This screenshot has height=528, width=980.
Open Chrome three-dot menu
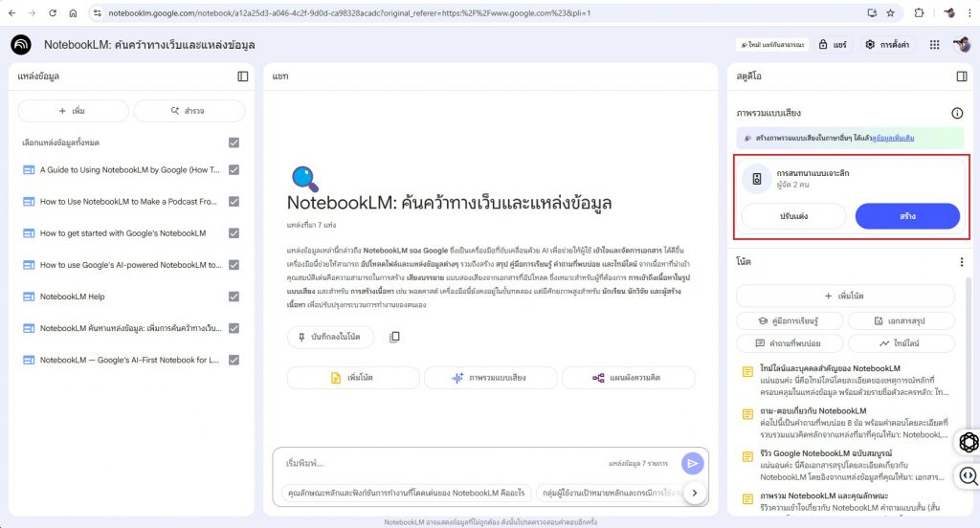tap(969, 12)
